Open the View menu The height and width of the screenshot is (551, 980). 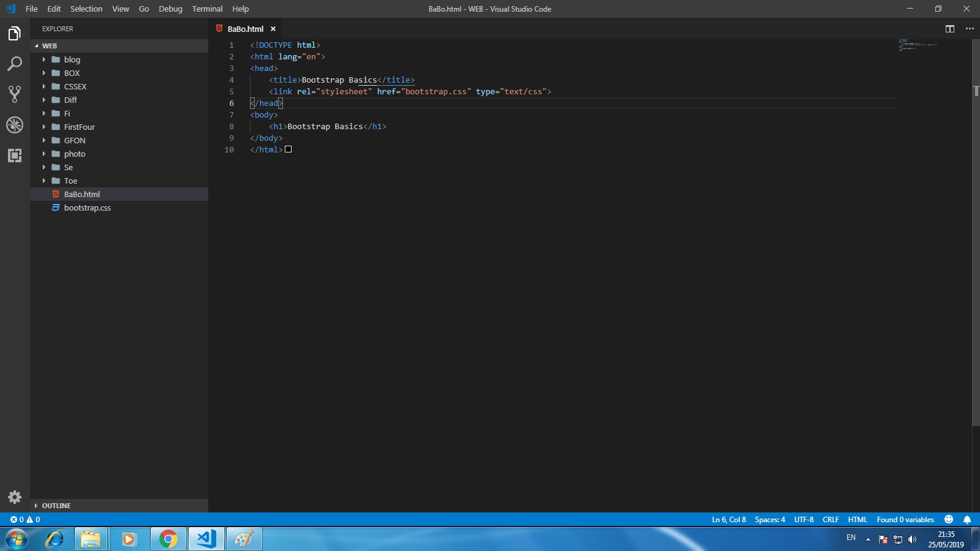tap(121, 9)
